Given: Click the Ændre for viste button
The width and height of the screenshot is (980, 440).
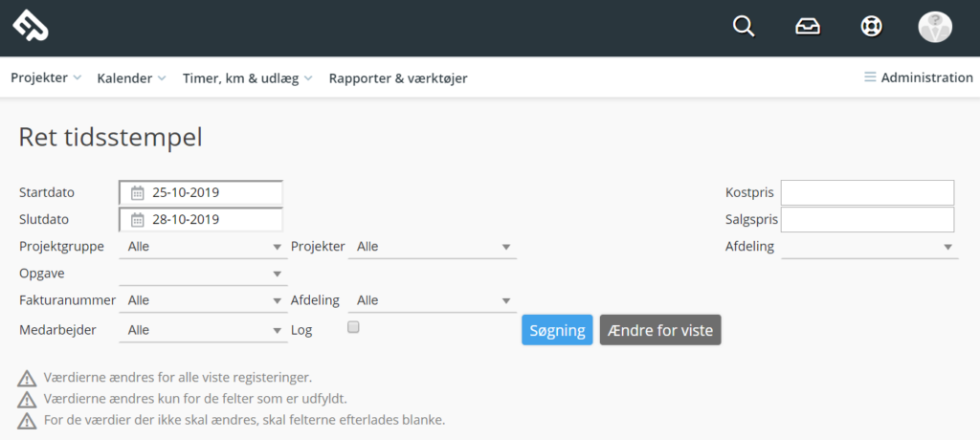Looking at the screenshot, I should point(660,330).
